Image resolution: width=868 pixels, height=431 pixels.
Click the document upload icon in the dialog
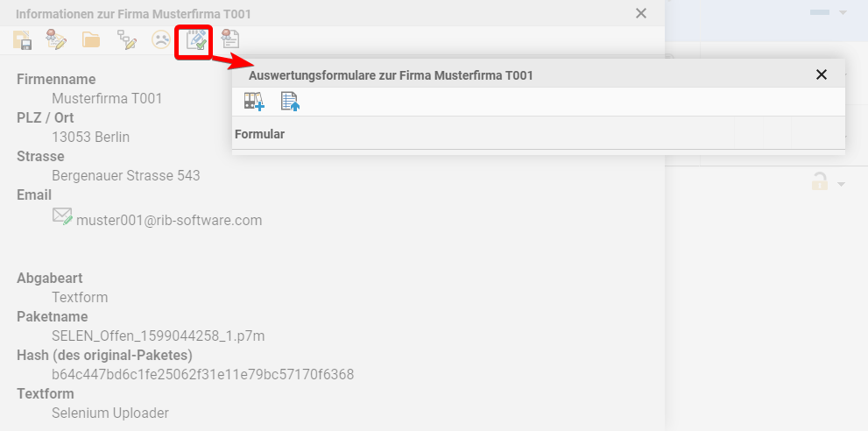[x=290, y=102]
